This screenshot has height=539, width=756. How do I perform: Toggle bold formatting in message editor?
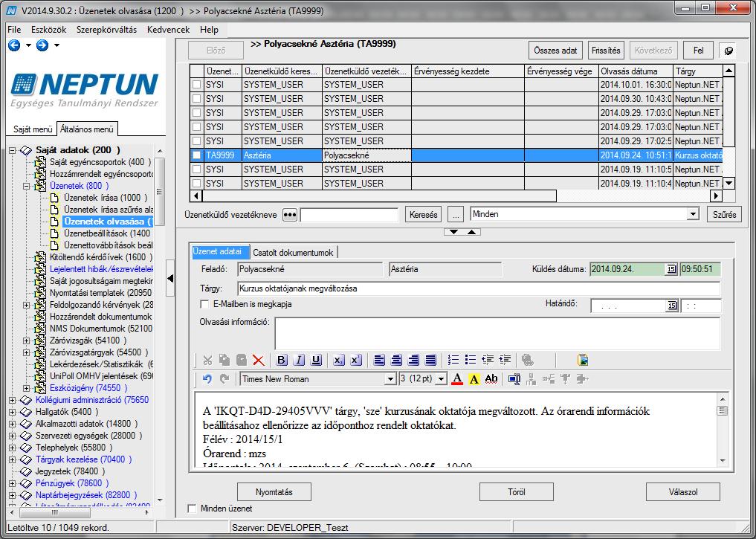click(x=282, y=360)
